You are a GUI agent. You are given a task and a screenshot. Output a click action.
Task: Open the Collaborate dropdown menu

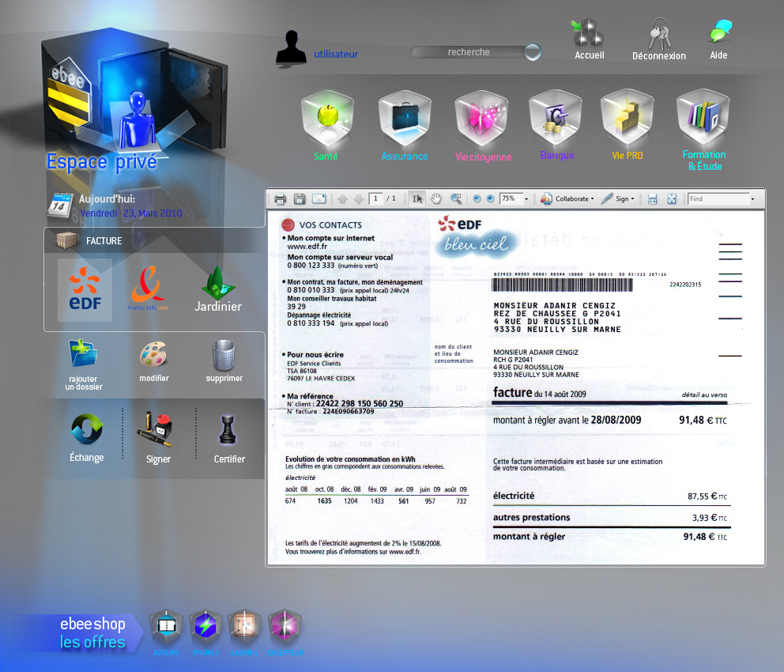click(x=567, y=199)
